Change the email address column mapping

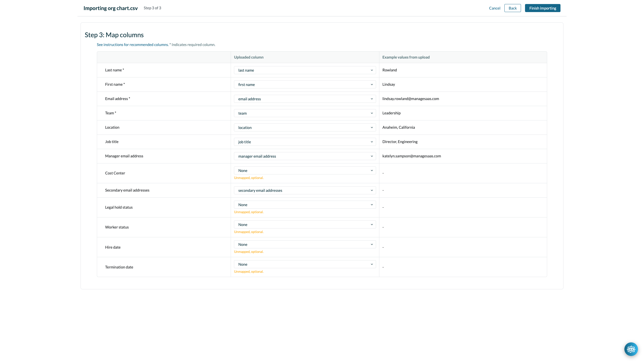point(304,99)
